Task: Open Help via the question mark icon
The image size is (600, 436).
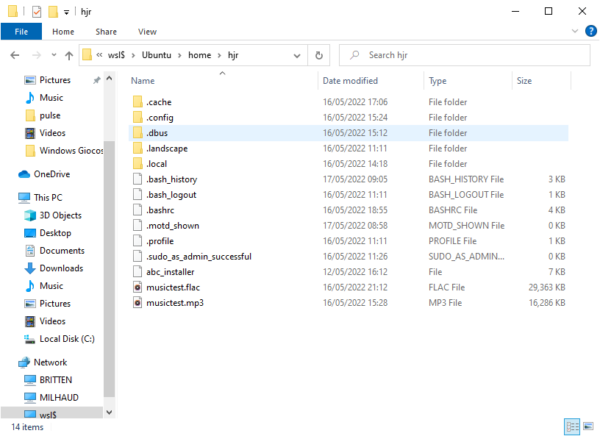Action: 591,31
